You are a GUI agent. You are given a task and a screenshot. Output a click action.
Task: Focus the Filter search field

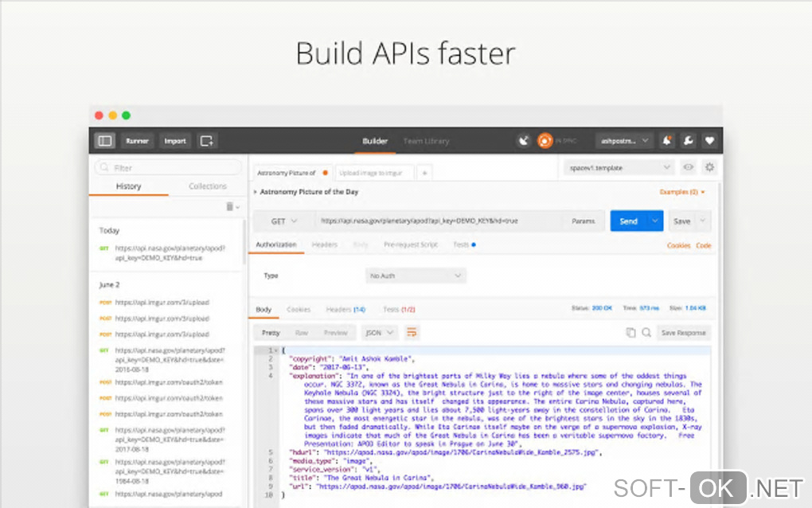pos(168,168)
